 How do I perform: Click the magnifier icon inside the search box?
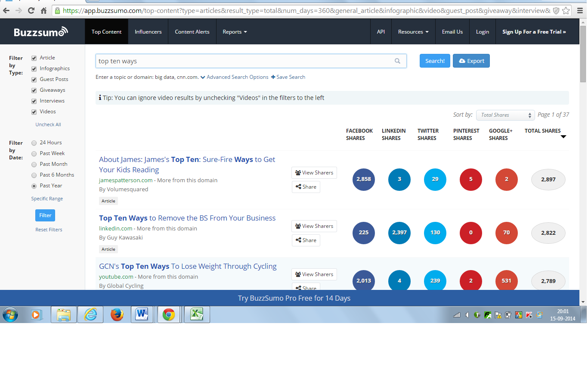tap(398, 61)
